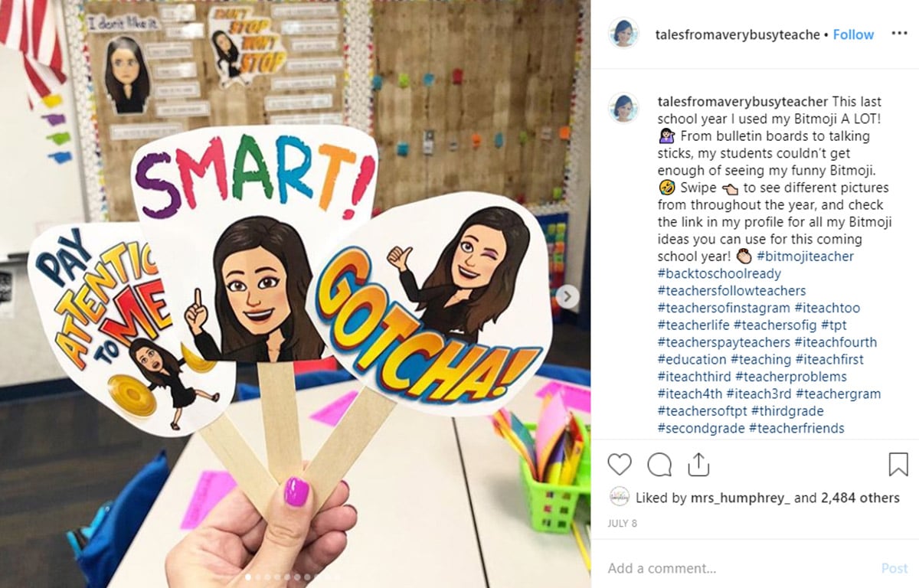
Task: Save post with the bookmark icon
Action: coord(898,465)
